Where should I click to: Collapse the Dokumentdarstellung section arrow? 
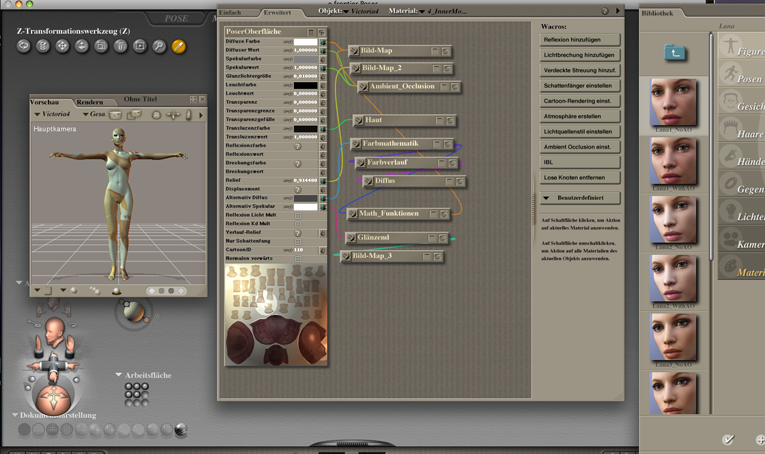point(15,415)
